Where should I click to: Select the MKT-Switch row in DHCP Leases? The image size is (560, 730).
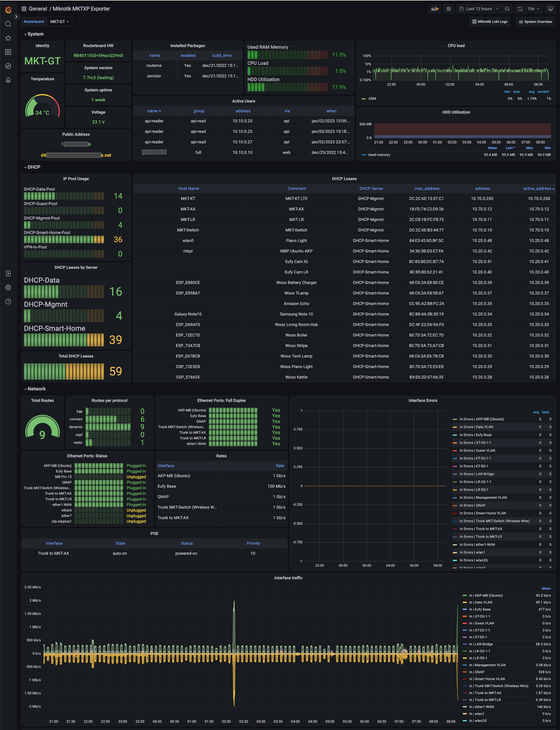tap(344, 230)
